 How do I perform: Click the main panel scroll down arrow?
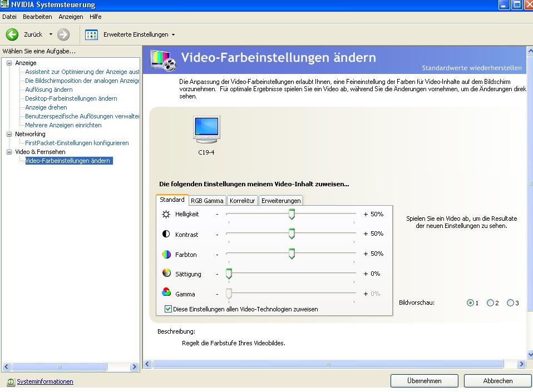point(530,355)
